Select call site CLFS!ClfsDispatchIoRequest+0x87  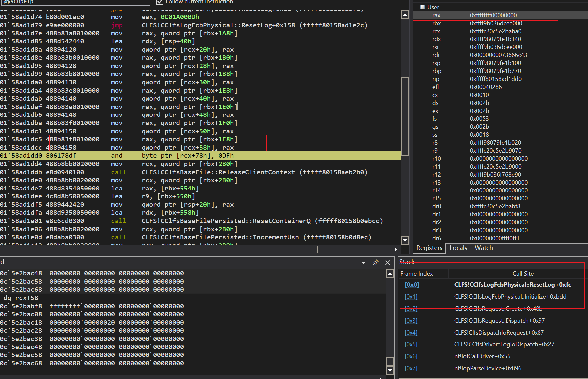499,333
